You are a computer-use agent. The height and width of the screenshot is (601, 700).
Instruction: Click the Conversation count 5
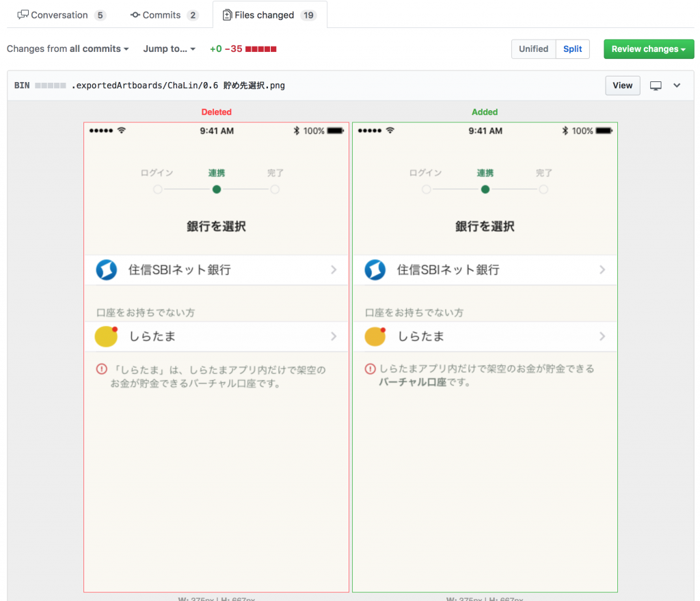[x=100, y=15]
